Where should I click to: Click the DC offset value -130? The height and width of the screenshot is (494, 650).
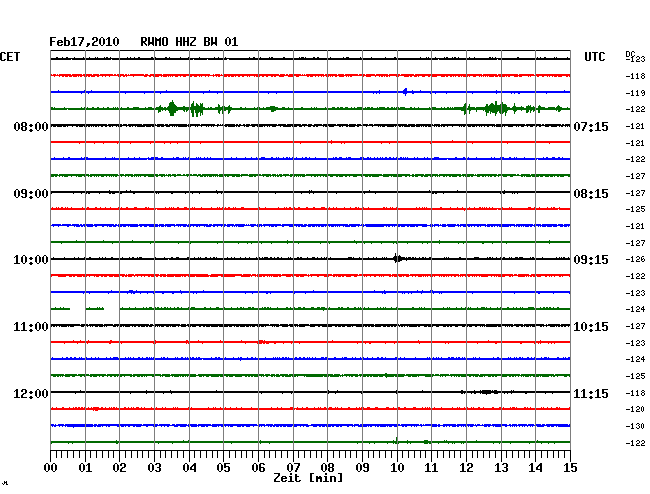pyautogui.click(x=635, y=426)
